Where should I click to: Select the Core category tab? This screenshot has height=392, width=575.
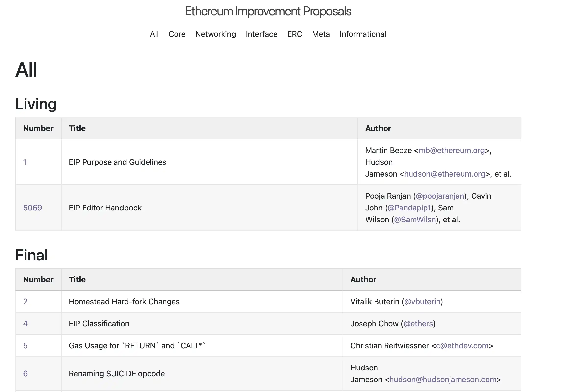176,34
